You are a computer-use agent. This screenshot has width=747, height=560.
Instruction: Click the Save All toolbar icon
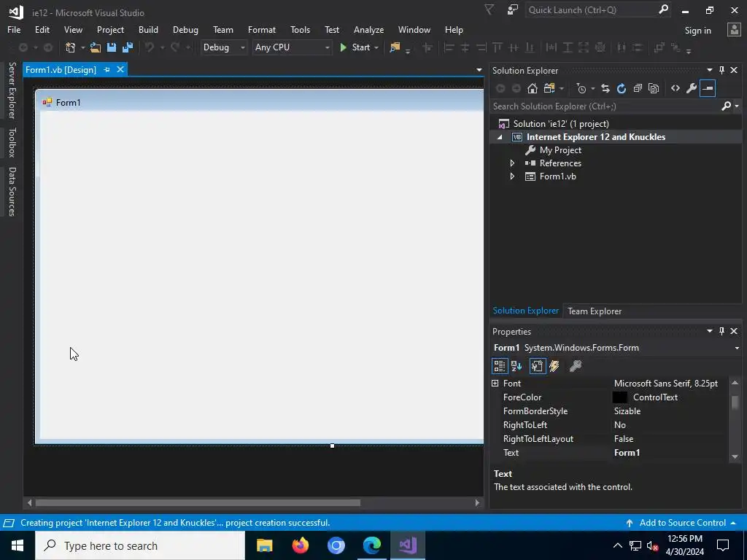tap(128, 47)
